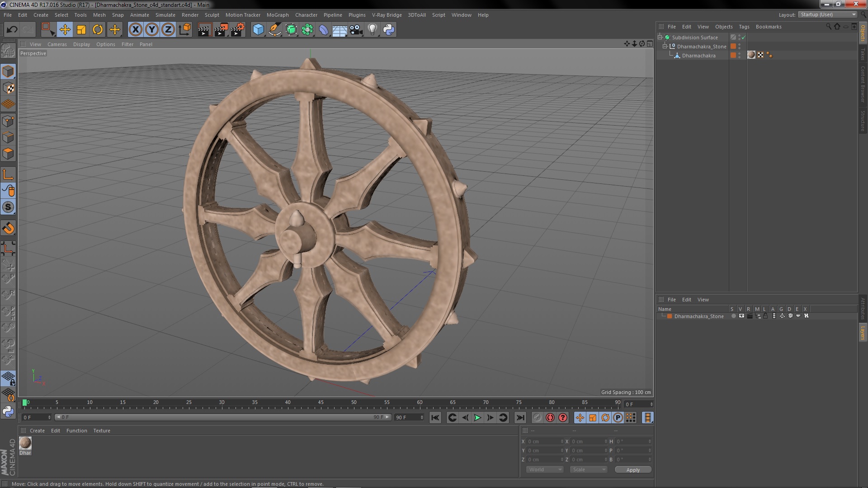Click the Dhar material thumbnail

[x=25, y=443]
